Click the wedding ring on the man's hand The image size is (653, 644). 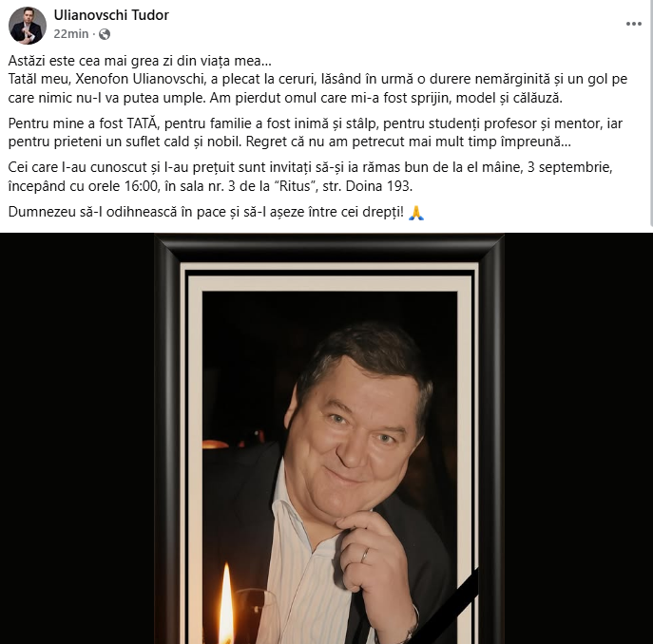click(x=365, y=555)
